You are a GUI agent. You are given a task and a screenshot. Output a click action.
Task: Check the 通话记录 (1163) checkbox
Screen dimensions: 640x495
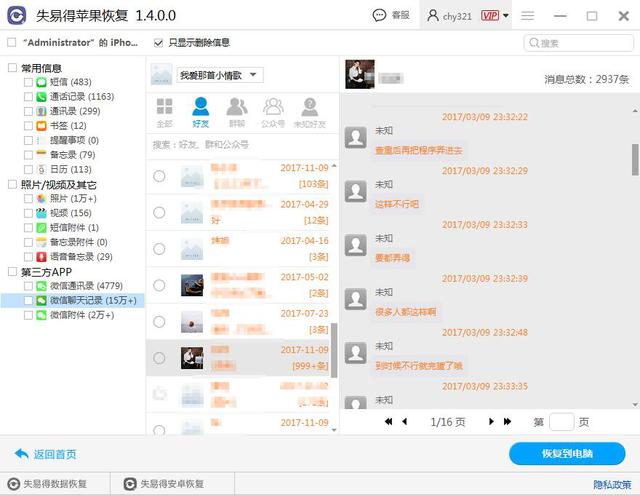click(x=28, y=97)
